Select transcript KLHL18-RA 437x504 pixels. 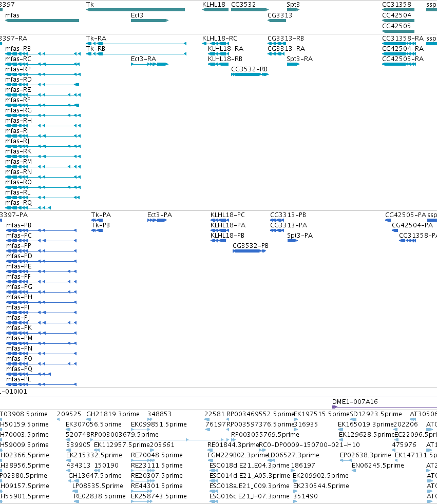218,54
